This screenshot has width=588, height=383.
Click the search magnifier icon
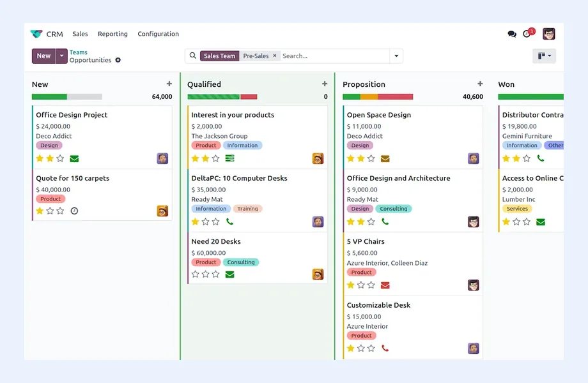click(193, 56)
